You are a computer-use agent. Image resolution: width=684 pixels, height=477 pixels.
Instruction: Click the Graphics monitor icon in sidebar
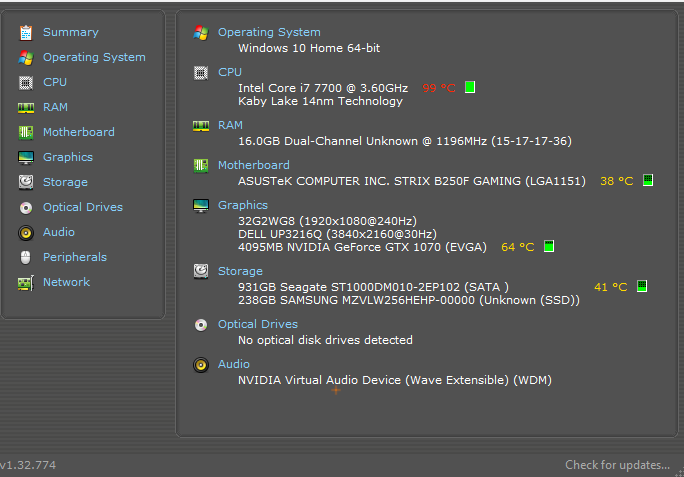[26, 158]
